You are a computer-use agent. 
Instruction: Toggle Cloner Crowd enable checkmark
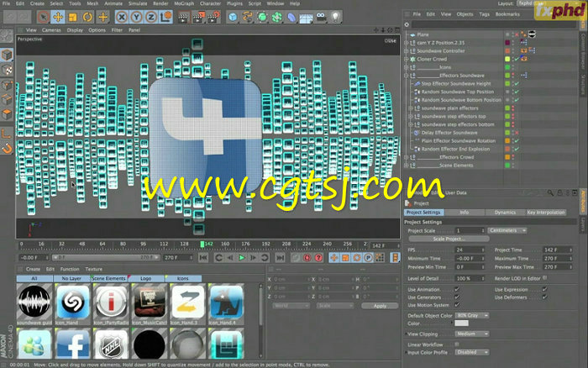(517, 59)
